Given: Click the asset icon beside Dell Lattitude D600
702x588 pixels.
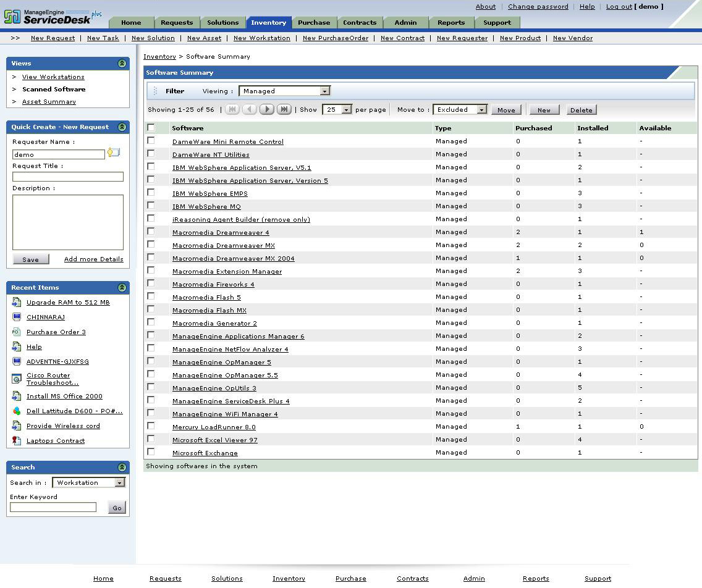Looking at the screenshot, I should pyautogui.click(x=16, y=411).
